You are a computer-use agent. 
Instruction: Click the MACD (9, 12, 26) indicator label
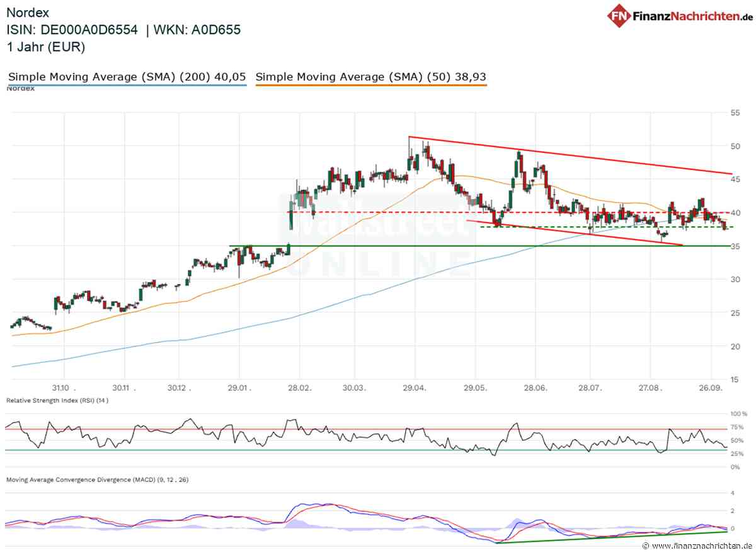[97, 479]
